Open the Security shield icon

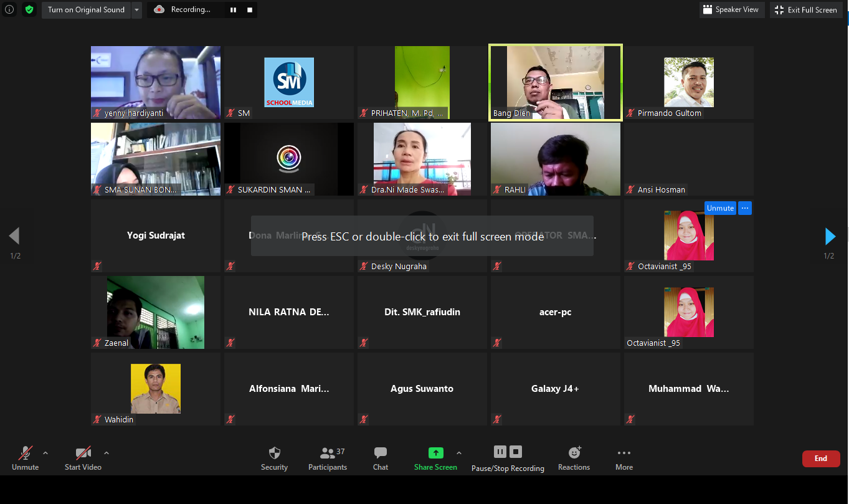tap(274, 453)
